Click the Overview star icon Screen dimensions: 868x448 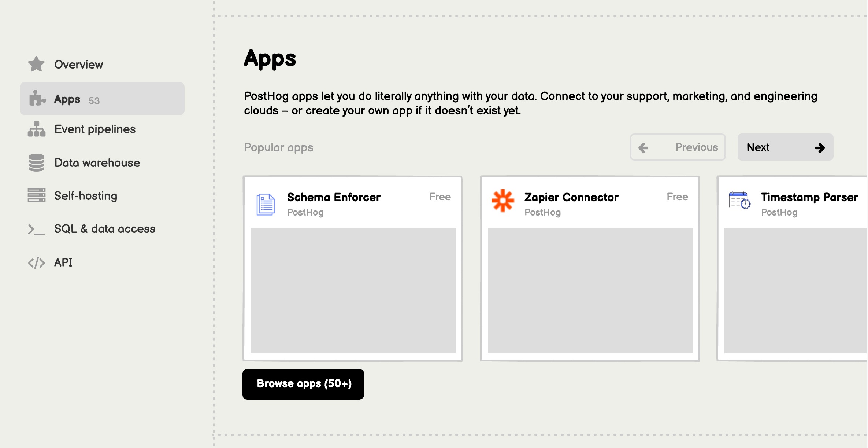pyautogui.click(x=36, y=64)
